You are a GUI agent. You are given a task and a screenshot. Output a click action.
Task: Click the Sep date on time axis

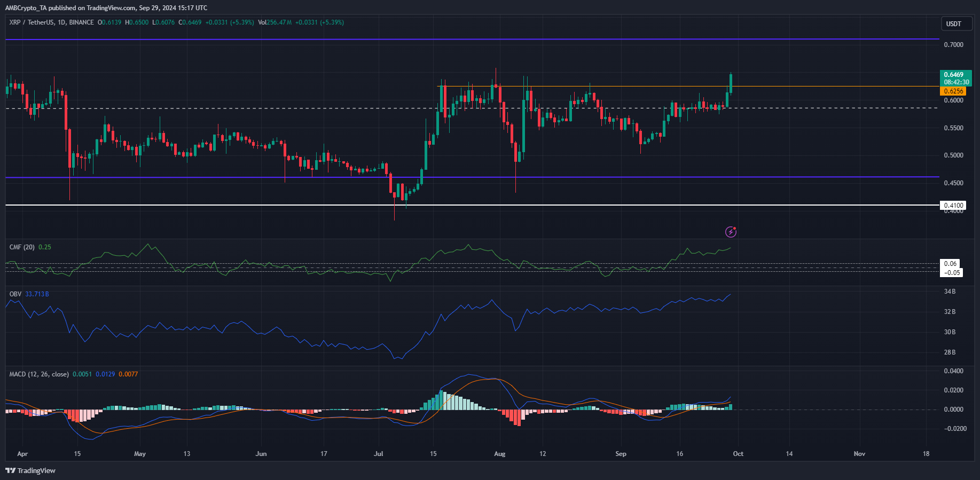pos(621,454)
